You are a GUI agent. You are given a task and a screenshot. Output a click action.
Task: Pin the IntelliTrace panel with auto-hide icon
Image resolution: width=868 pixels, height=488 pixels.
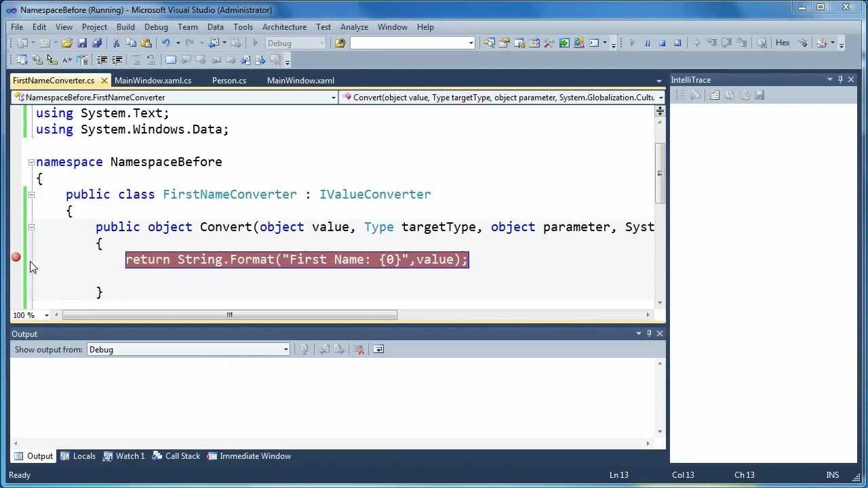click(840, 79)
